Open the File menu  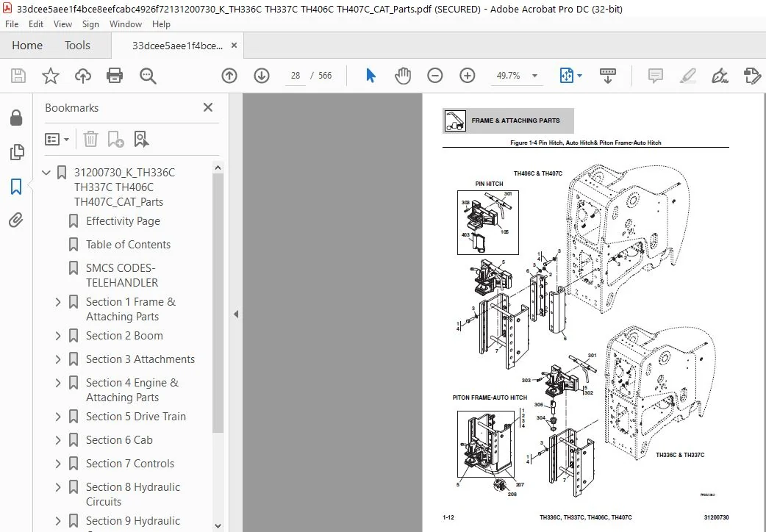pos(12,24)
